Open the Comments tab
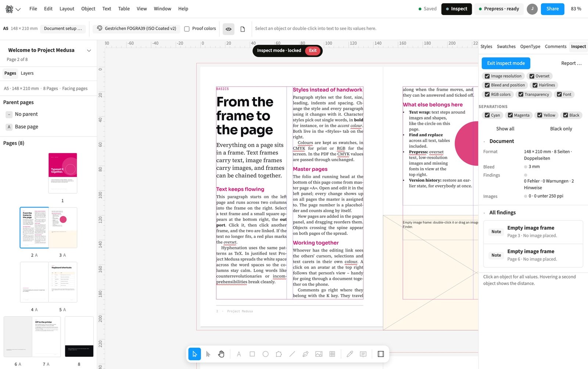The width and height of the screenshot is (588, 369). 555,47
